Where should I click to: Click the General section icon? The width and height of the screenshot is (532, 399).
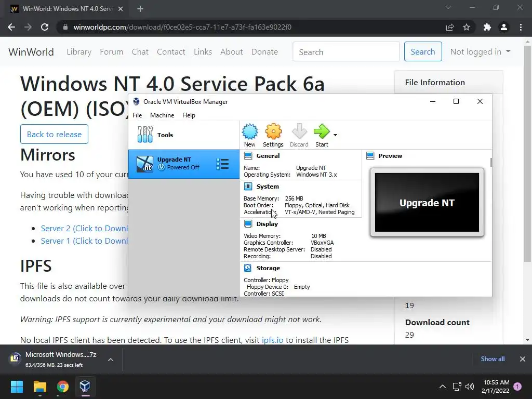[248, 156]
